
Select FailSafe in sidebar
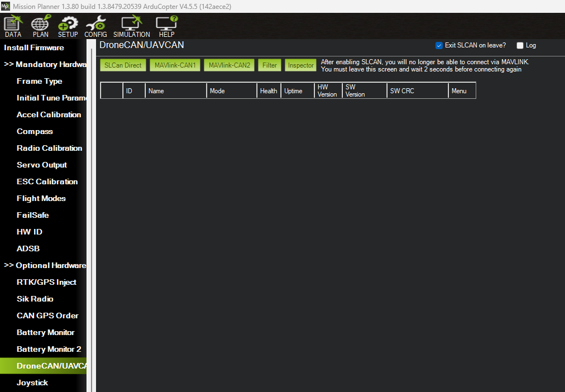[x=32, y=215]
